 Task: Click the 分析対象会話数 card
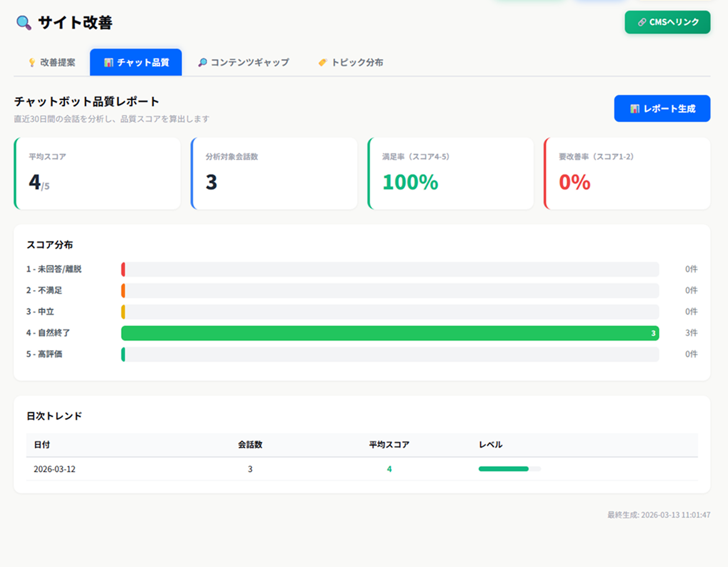pyautogui.click(x=274, y=173)
